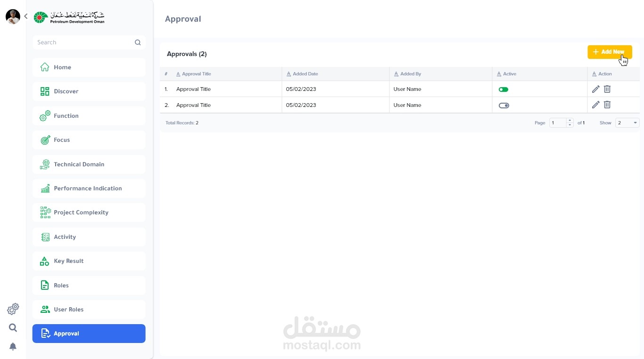Viewport: 644px width, 359px height.
Task: Click the Performance Indication chart icon
Action: (x=45, y=188)
